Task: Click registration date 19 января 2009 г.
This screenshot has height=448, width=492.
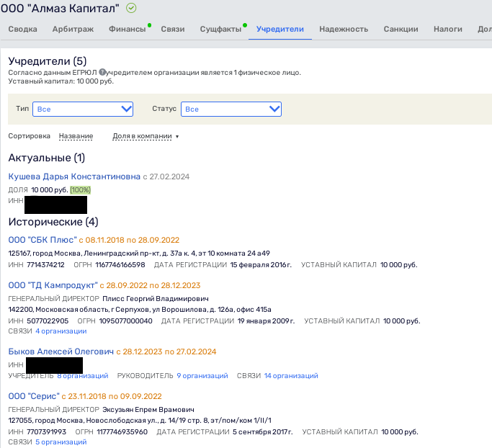Action: pos(266,321)
